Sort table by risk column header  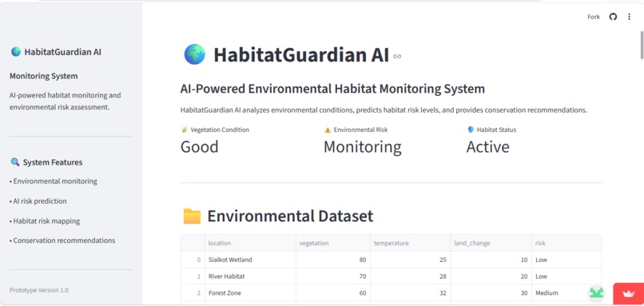pyautogui.click(x=566, y=243)
